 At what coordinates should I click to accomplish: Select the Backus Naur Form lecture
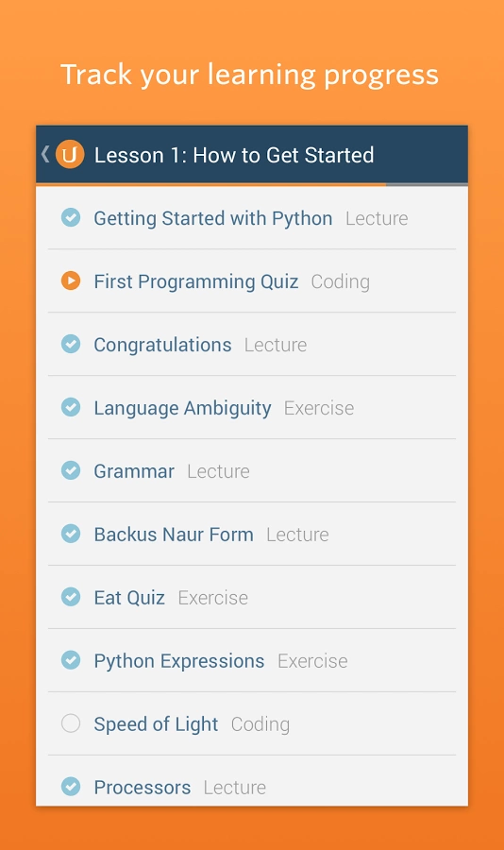click(x=252, y=534)
